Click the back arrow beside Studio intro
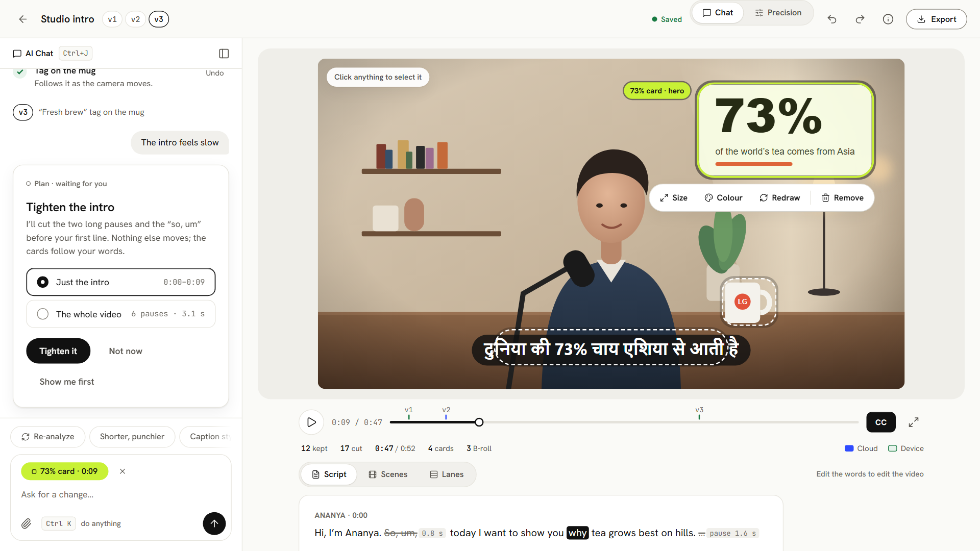Viewport: 980px width, 551px height. tap(22, 19)
